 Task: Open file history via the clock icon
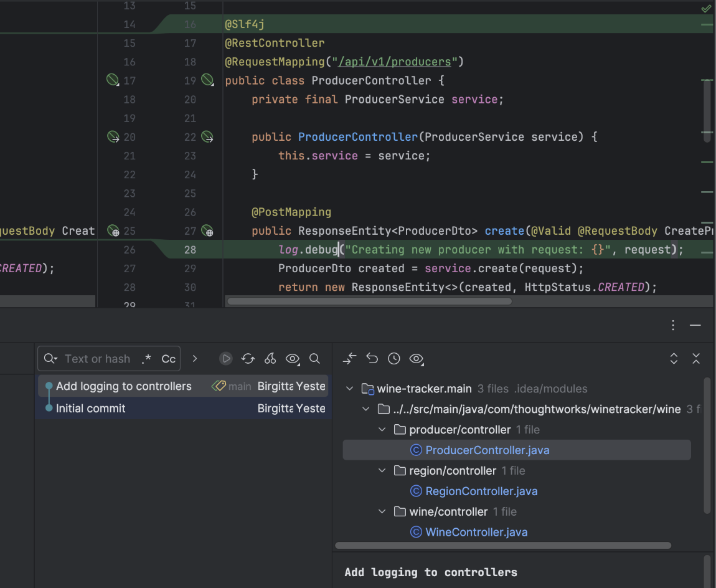[393, 358]
